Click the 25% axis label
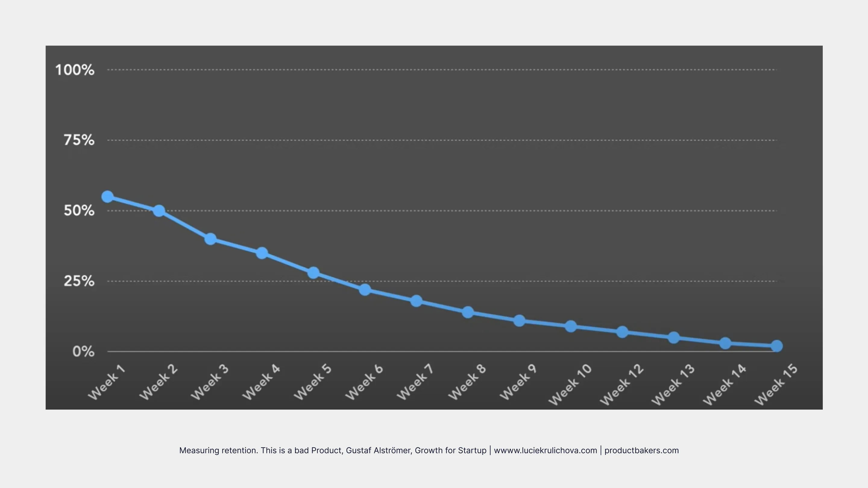868x488 pixels. pyautogui.click(x=79, y=281)
